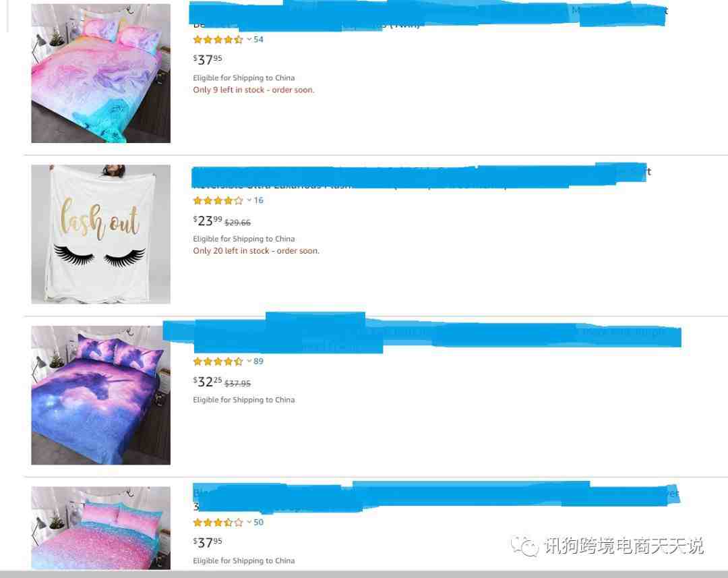Click the first product's $37.95 price
This screenshot has height=578, width=728.
tap(208, 59)
